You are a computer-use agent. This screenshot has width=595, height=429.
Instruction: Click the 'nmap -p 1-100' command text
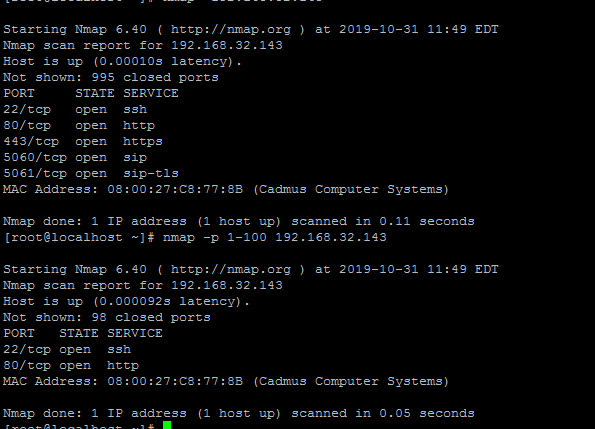215,237
